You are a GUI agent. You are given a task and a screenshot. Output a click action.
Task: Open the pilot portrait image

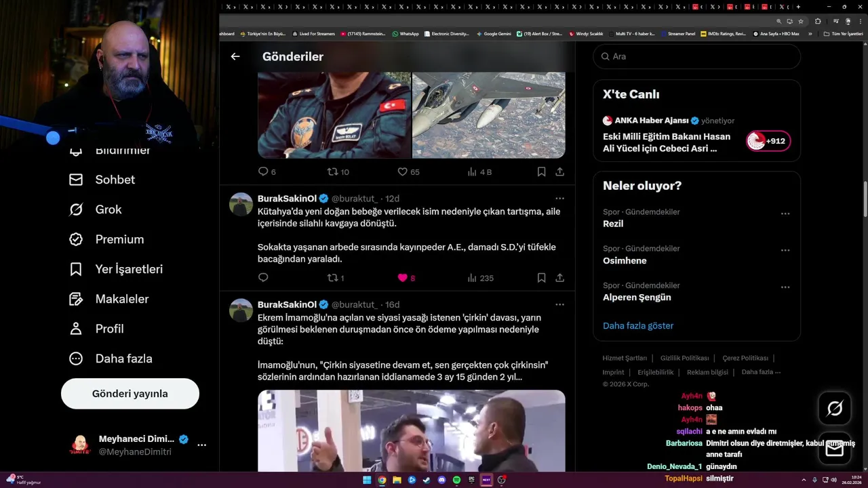[x=334, y=115]
